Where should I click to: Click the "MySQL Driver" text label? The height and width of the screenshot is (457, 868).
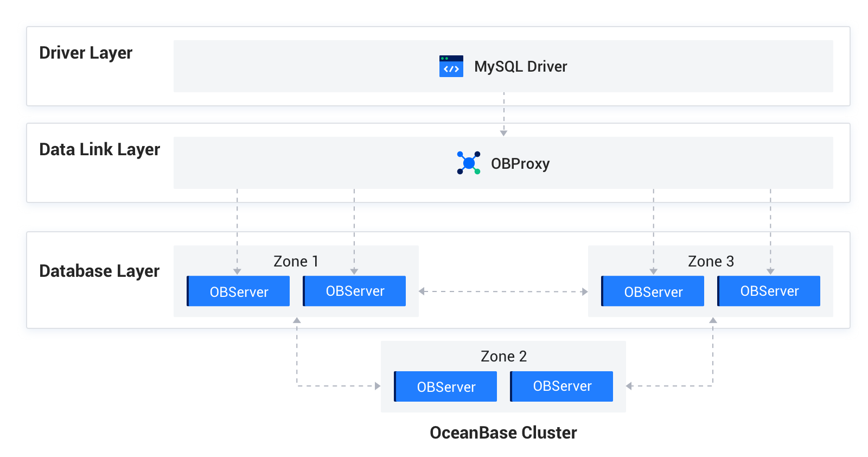[x=520, y=66]
